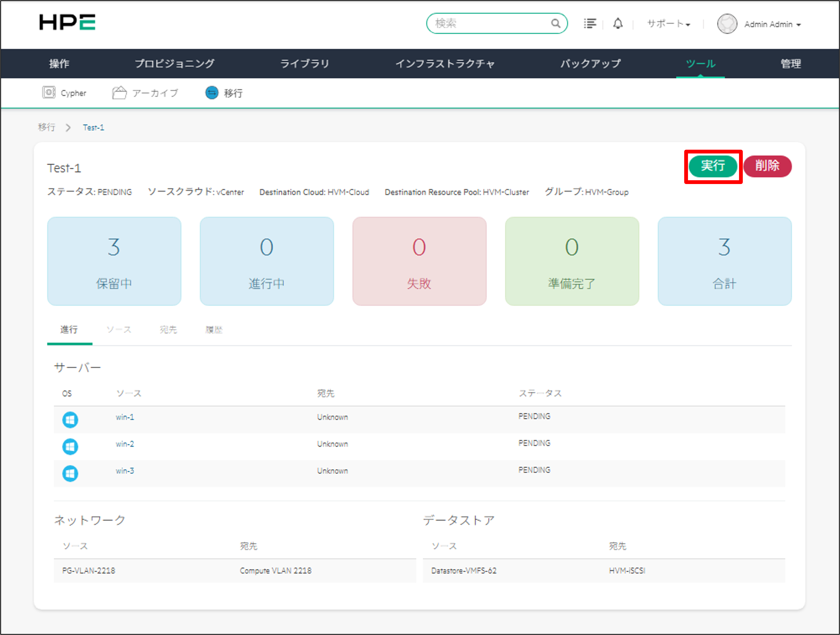
Task: Open the プロビジョニング menu
Action: [x=175, y=63]
